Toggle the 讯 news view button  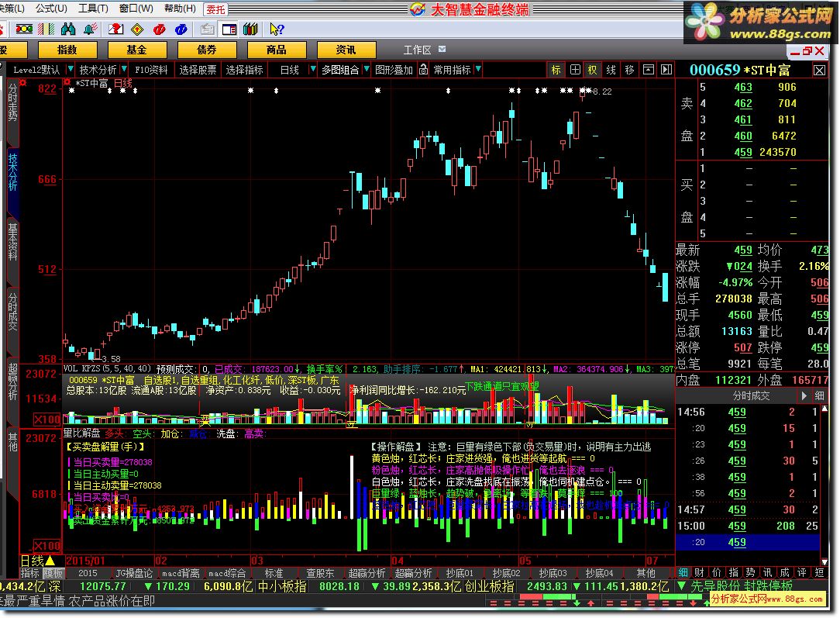coord(768,572)
